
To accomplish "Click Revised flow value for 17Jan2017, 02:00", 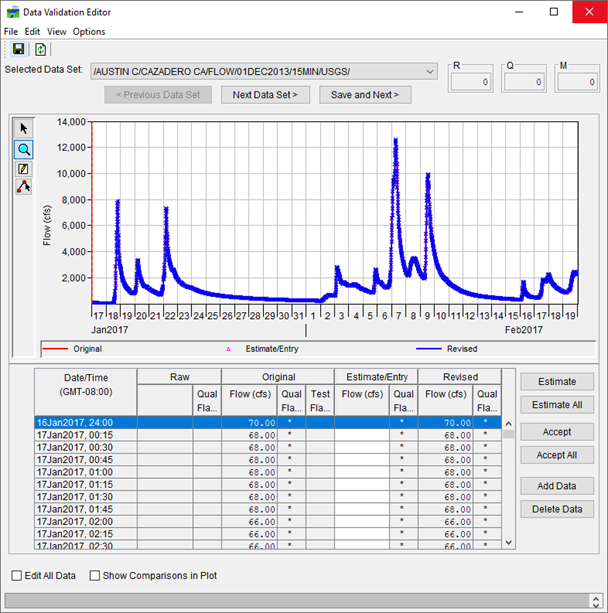I will click(x=445, y=522).
